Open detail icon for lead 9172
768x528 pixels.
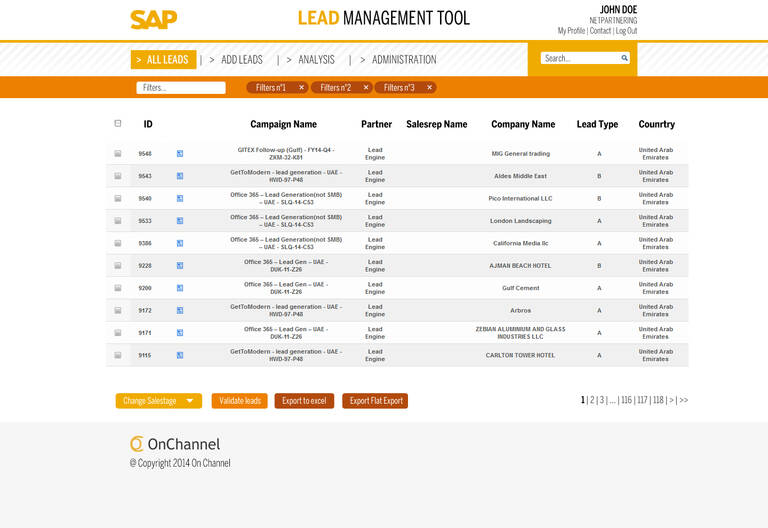(180, 311)
